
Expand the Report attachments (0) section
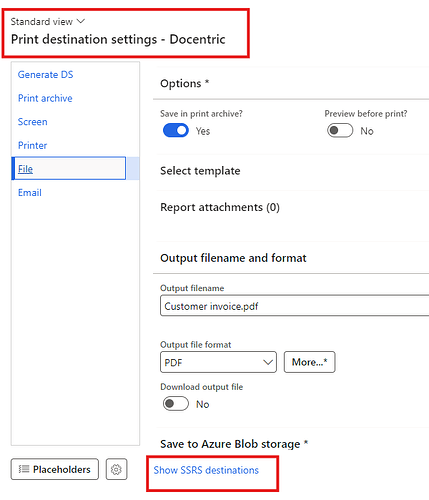pyautogui.click(x=220, y=207)
